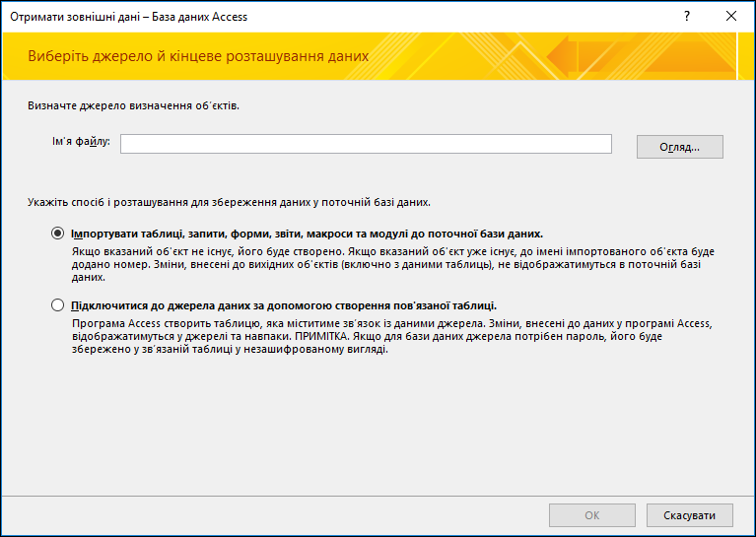Open help with the question mark icon

pyautogui.click(x=687, y=17)
